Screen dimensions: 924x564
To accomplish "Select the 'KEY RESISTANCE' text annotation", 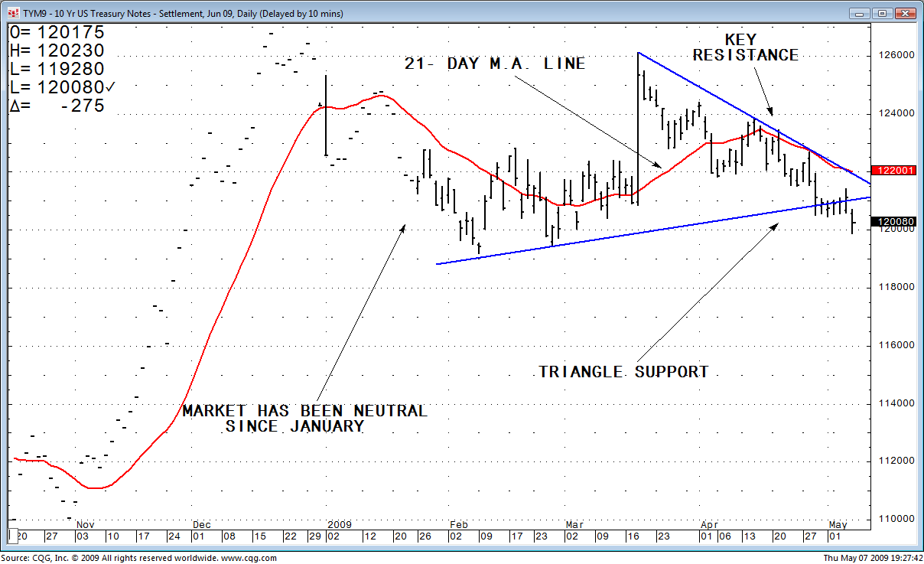I will tap(745, 48).
